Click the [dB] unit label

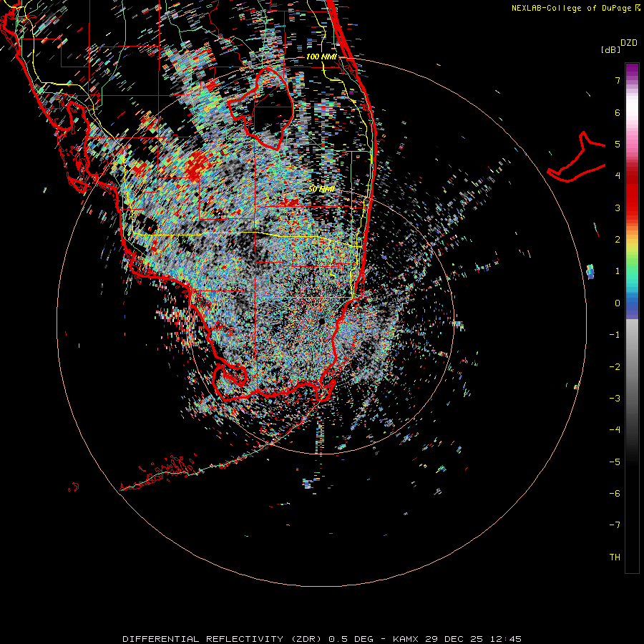(610, 49)
